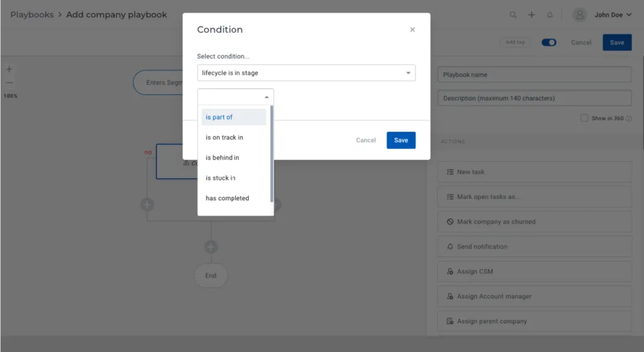This screenshot has width=644, height=352.
Task: Select the 'is on track in' option
Action: pyautogui.click(x=234, y=137)
